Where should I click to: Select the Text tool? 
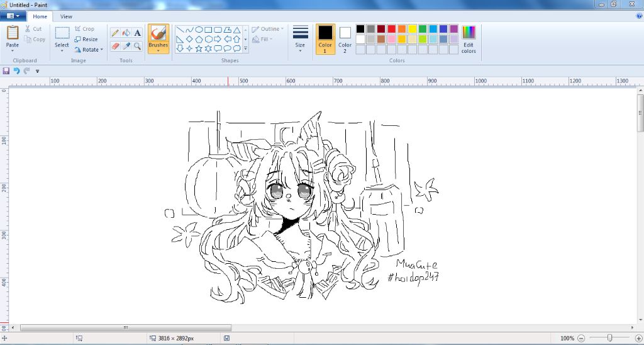138,33
